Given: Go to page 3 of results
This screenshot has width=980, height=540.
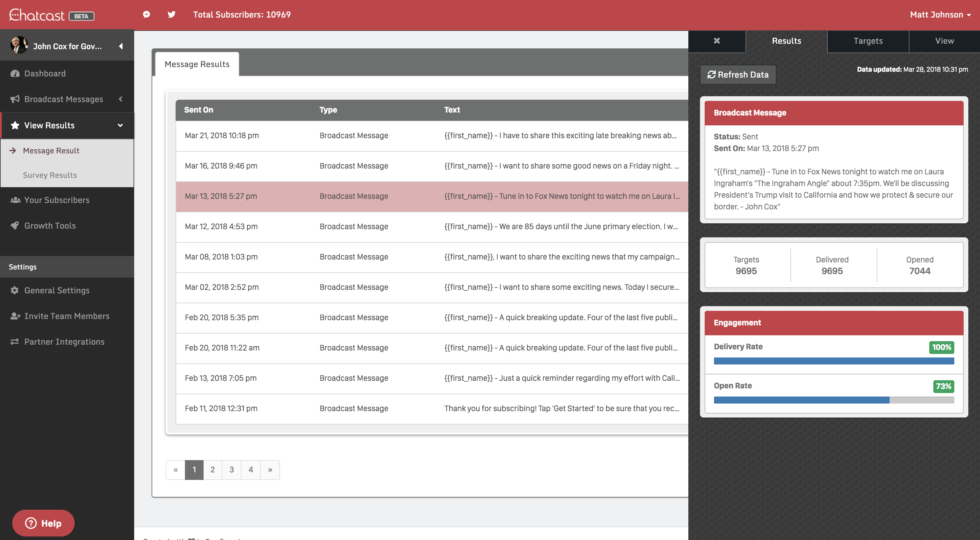Looking at the screenshot, I should (231, 470).
